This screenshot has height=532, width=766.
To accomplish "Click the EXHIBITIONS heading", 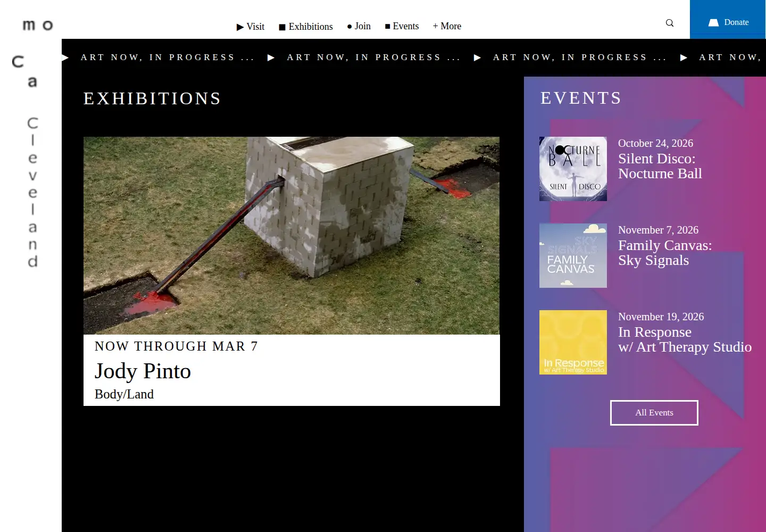I will click(152, 98).
